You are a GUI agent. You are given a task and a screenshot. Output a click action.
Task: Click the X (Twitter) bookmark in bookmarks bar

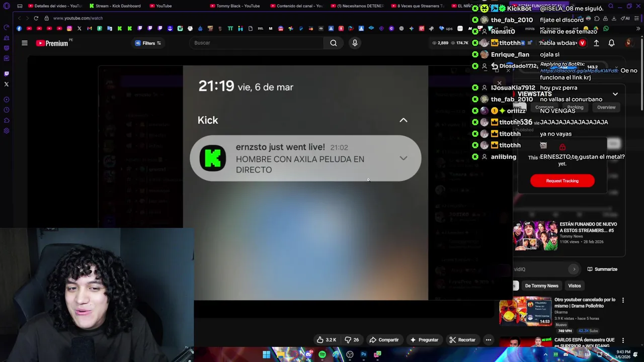pos(79,29)
